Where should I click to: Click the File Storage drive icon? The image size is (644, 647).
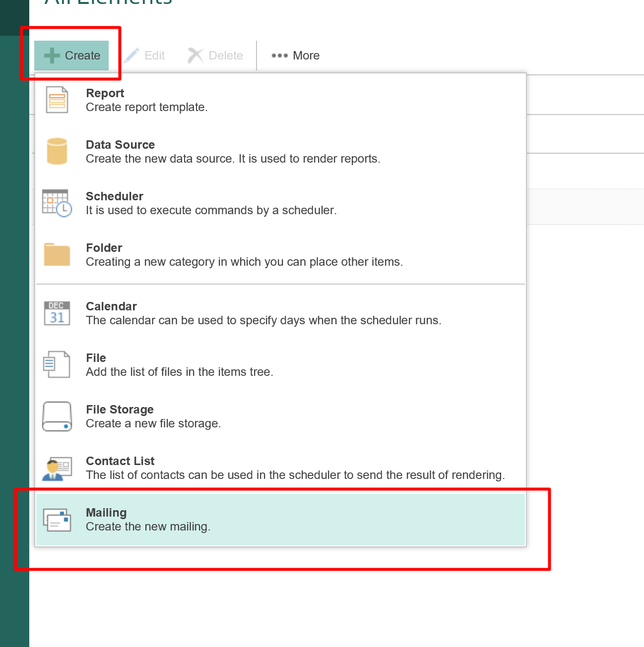click(x=57, y=416)
